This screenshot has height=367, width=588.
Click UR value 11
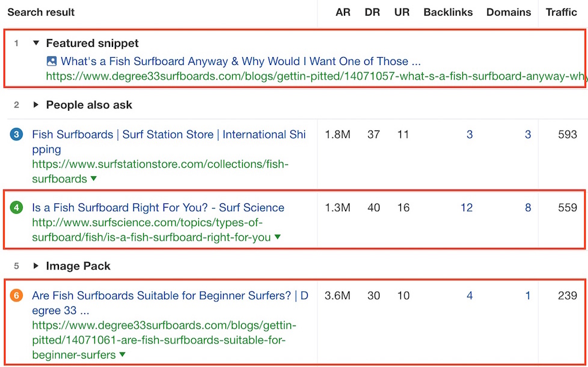tap(403, 134)
